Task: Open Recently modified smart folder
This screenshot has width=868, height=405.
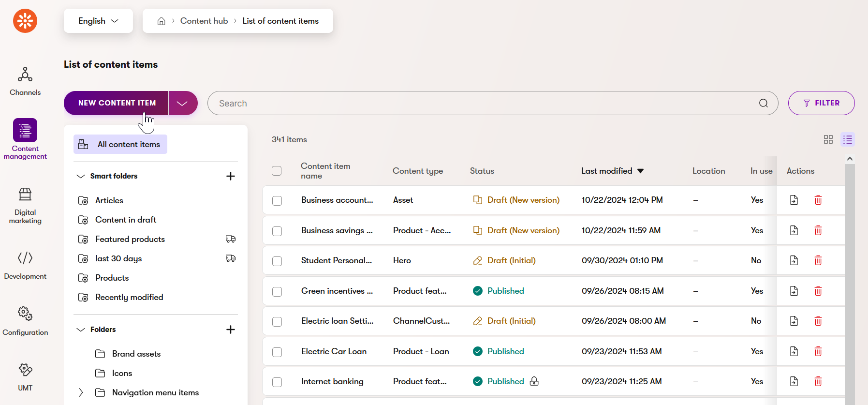Action: tap(129, 297)
